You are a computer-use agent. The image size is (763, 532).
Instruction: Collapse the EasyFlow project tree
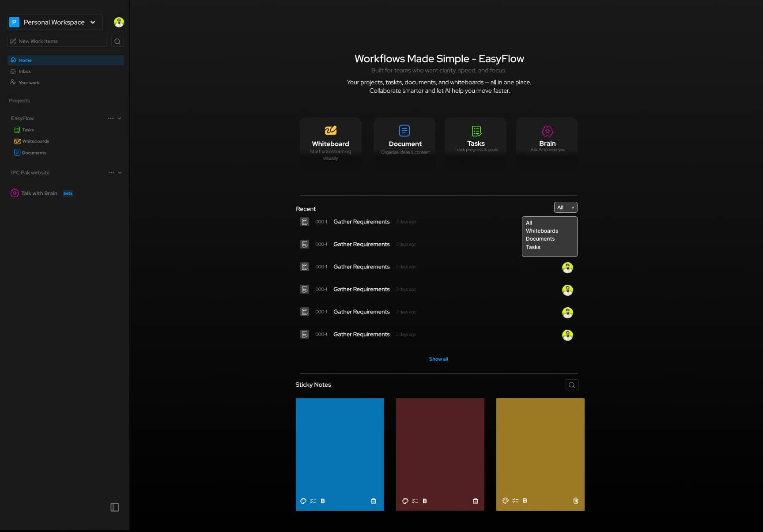click(120, 118)
